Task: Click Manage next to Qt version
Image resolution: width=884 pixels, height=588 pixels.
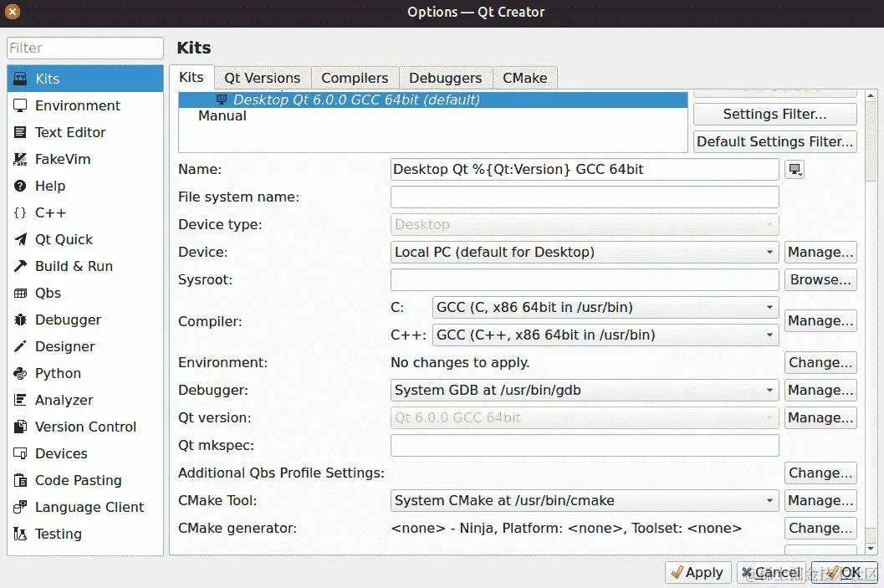Action: [x=821, y=417]
